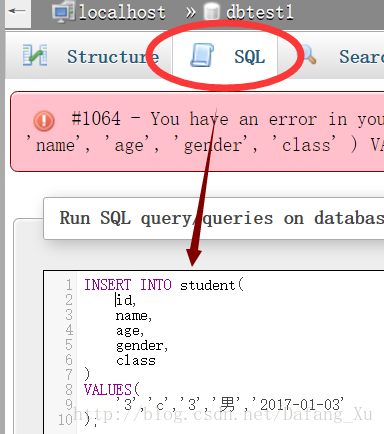Open the localhost server breadcrumb link
The width and height of the screenshot is (384, 434).
click(x=122, y=13)
